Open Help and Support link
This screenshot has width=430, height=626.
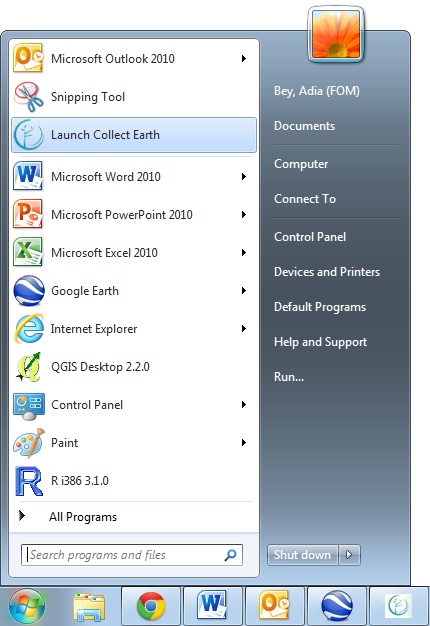320,342
